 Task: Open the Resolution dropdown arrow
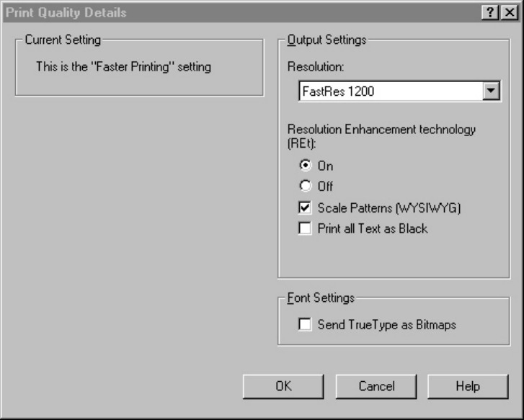point(492,91)
